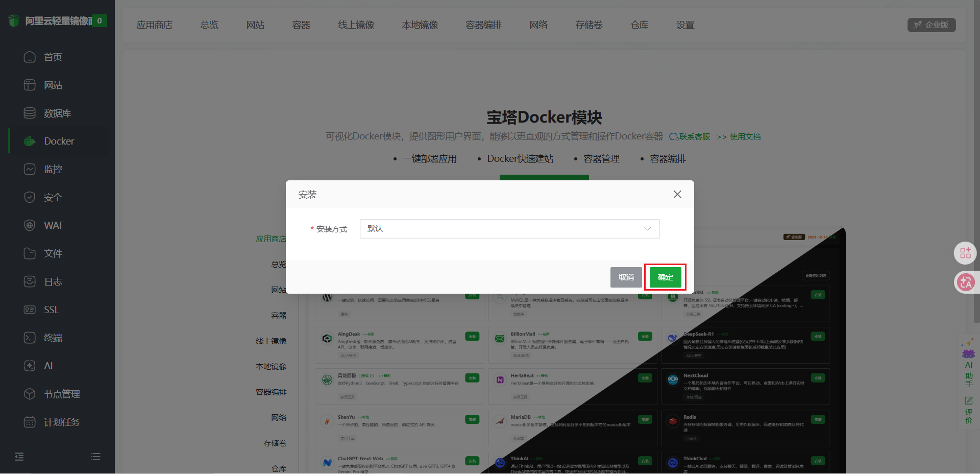The height and width of the screenshot is (474, 980).
Task: Switch to 本地镜像 tab
Action: 420,25
